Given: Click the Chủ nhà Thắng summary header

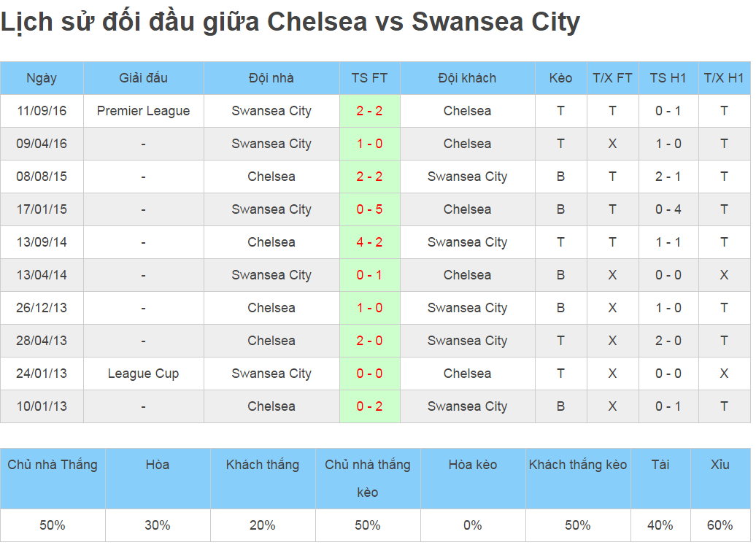Looking at the screenshot, I should click(53, 465).
